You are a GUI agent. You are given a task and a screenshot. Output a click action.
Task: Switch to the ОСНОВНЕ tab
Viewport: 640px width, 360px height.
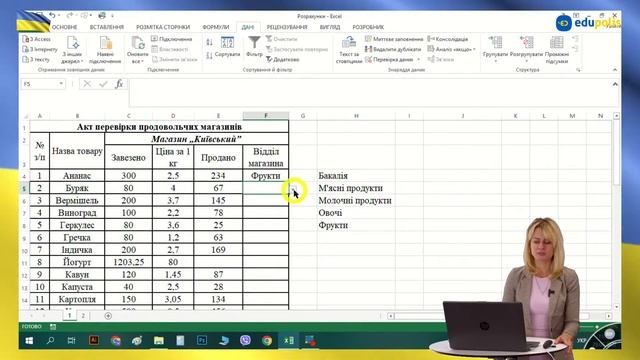tap(64, 27)
